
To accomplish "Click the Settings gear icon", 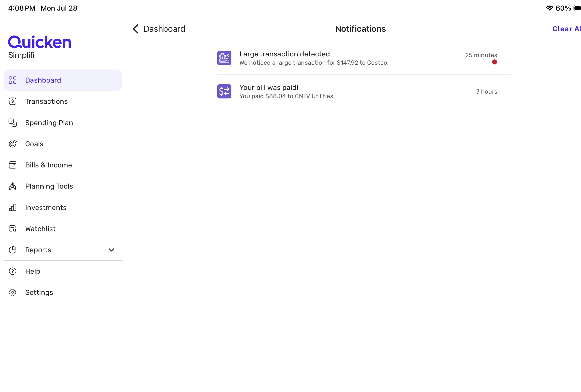I will tap(13, 292).
